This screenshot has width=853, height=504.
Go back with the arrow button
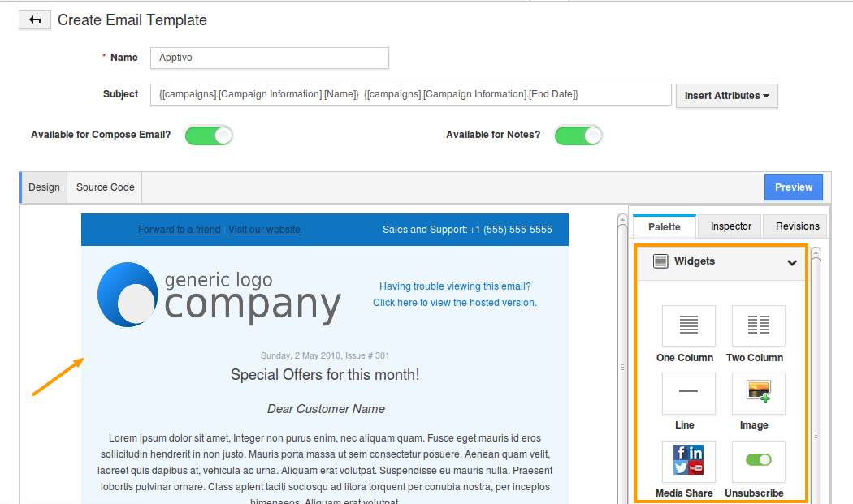point(35,20)
